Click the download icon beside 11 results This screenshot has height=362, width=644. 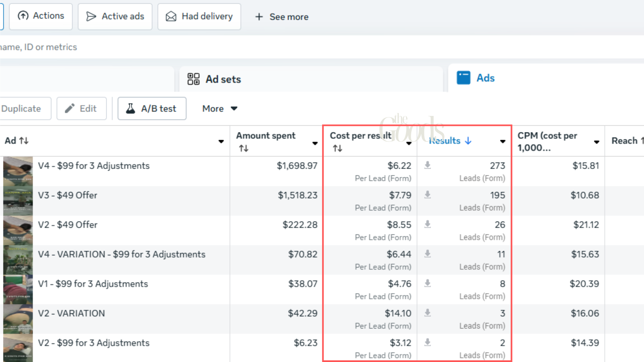click(x=427, y=253)
